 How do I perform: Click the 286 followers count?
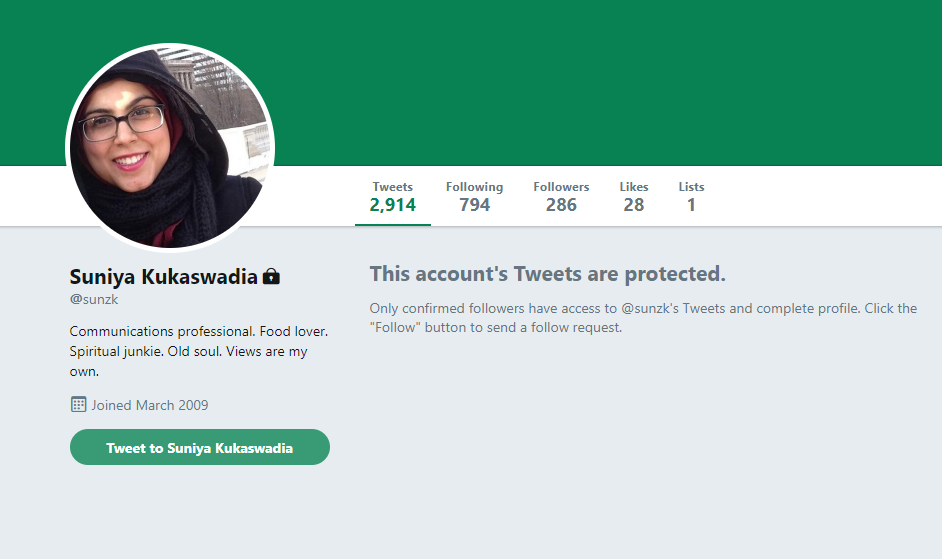[561, 205]
